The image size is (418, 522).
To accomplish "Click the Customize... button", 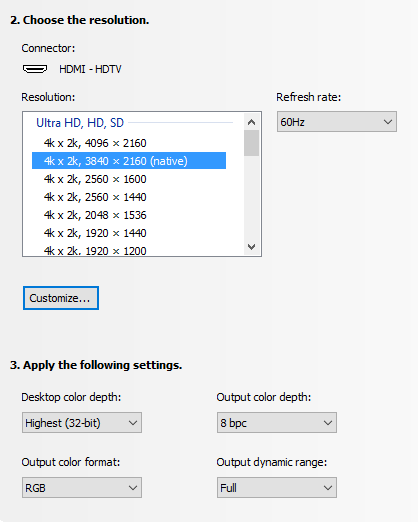I will (61, 298).
